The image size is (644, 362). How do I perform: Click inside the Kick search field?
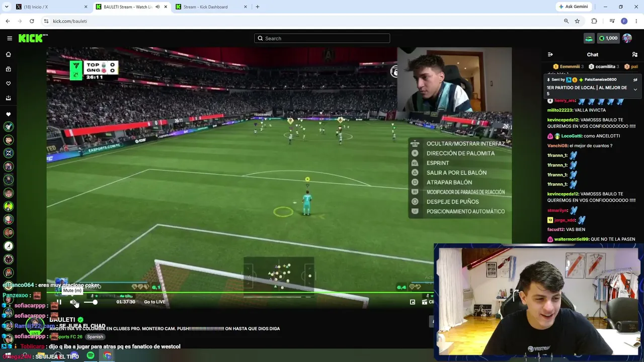pos(322,38)
